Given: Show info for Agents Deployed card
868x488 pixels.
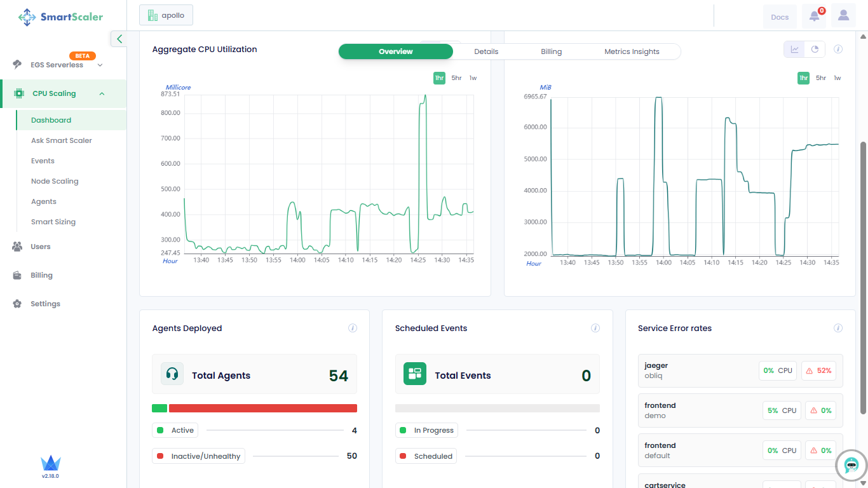Looking at the screenshot, I should (353, 329).
